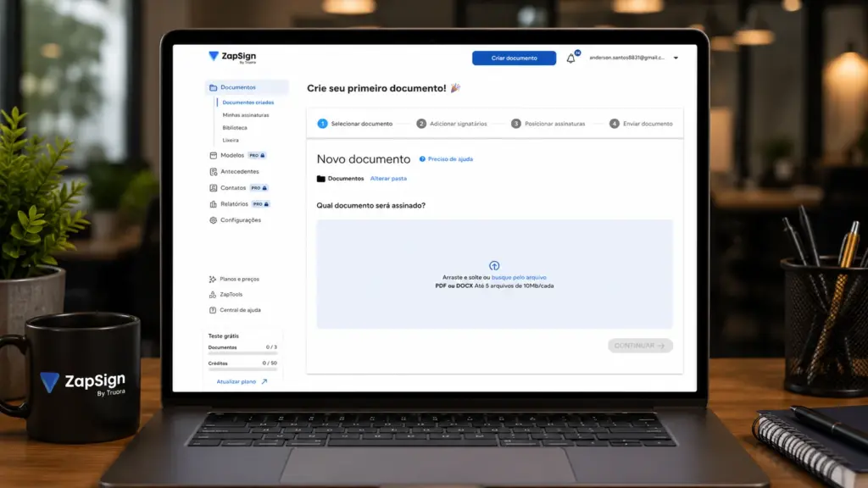Click the PRO lock badge next to Relatórios
Screen dimensions: 868x488
[261, 204]
